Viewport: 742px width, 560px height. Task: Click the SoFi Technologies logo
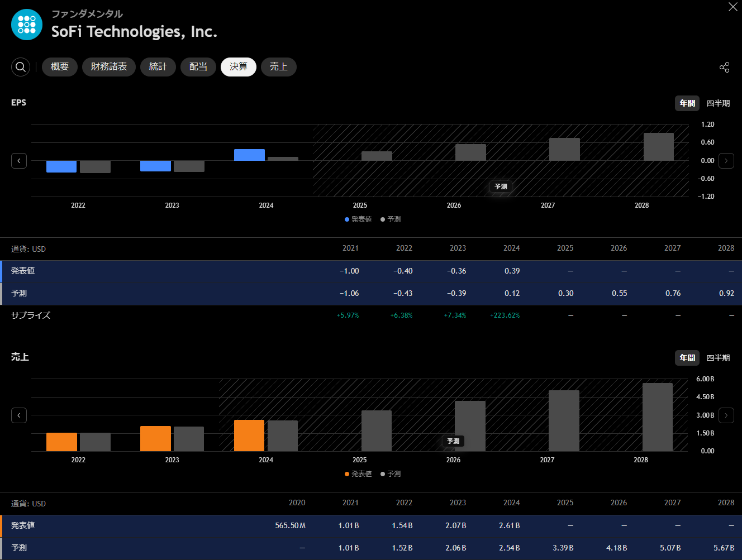pos(27,25)
